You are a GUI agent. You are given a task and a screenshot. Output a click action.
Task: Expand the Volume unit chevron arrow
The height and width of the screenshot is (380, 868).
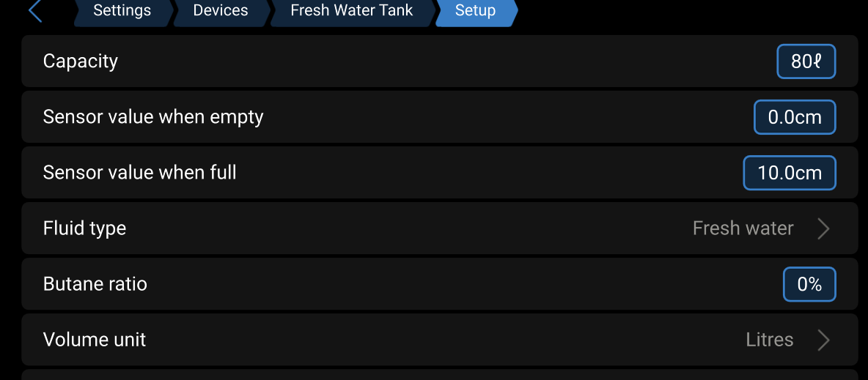coord(823,340)
